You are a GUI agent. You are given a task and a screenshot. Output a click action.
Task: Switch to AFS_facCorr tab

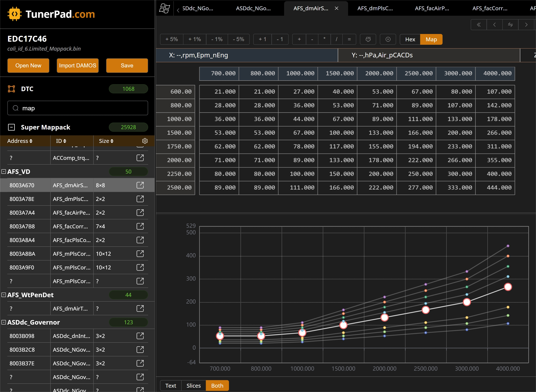point(490,8)
